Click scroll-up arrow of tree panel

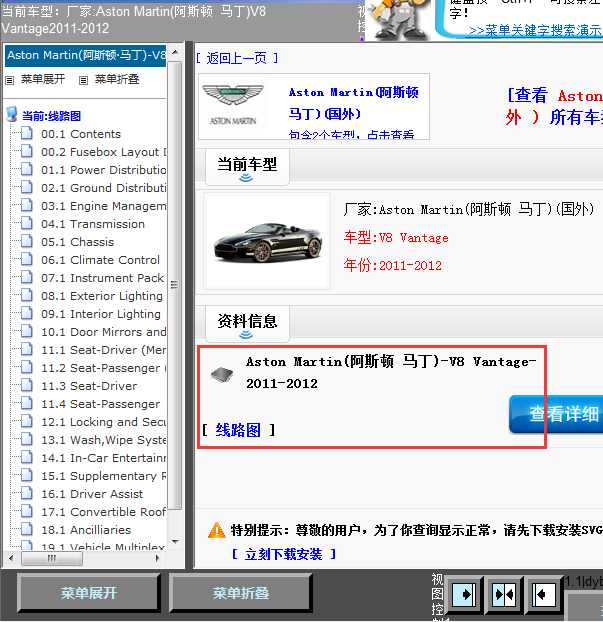point(175,52)
